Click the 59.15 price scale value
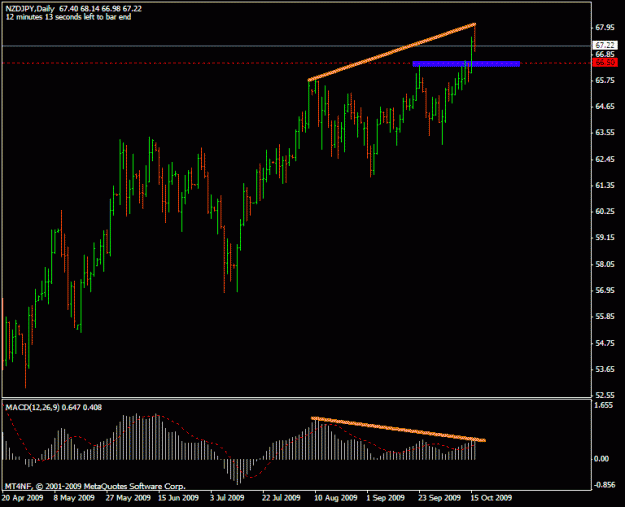This screenshot has height=507, width=625. [x=604, y=238]
